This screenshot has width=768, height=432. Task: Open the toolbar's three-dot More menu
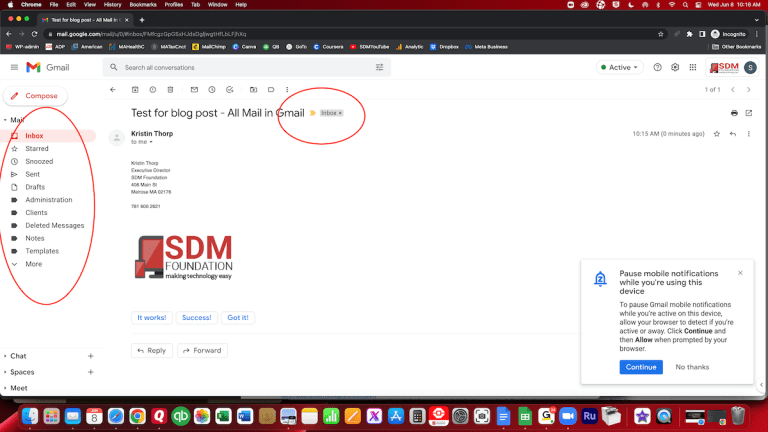287,90
